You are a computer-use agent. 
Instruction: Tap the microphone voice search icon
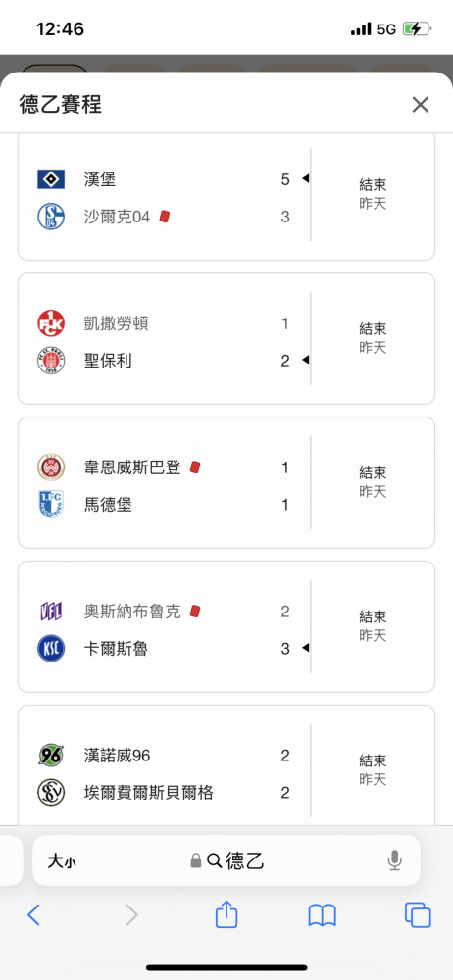pos(394,861)
